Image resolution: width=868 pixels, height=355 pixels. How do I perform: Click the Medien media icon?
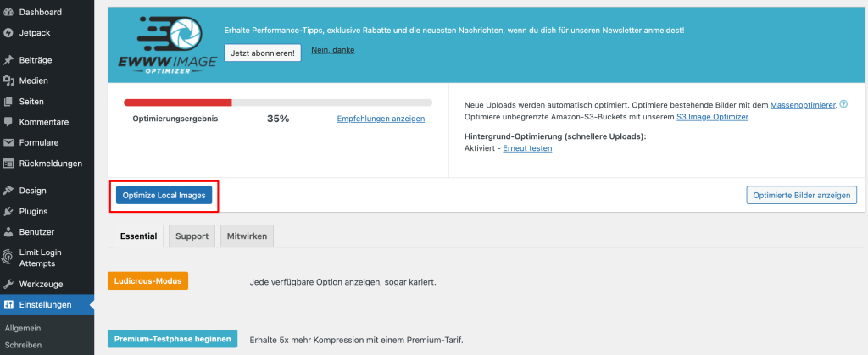pyautogui.click(x=8, y=80)
